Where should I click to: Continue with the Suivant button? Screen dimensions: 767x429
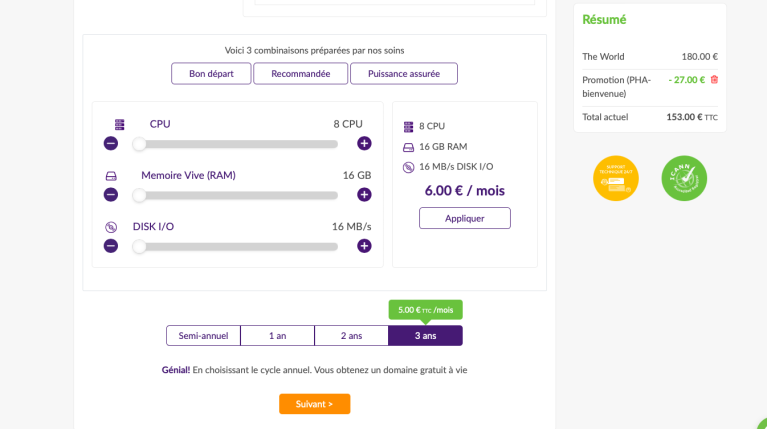[x=315, y=404]
